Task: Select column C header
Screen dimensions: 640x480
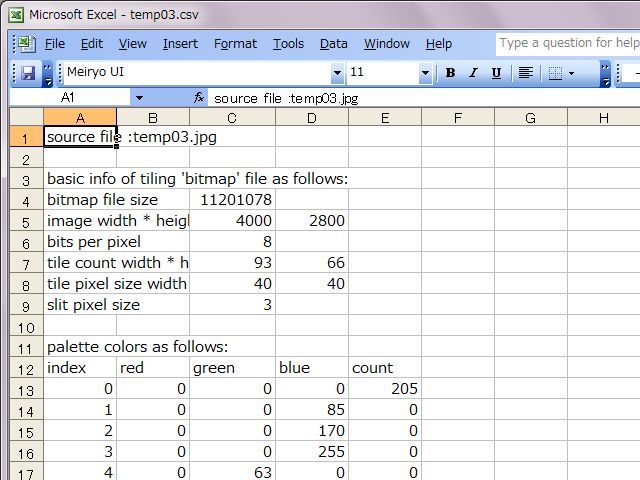Action: coord(232,118)
